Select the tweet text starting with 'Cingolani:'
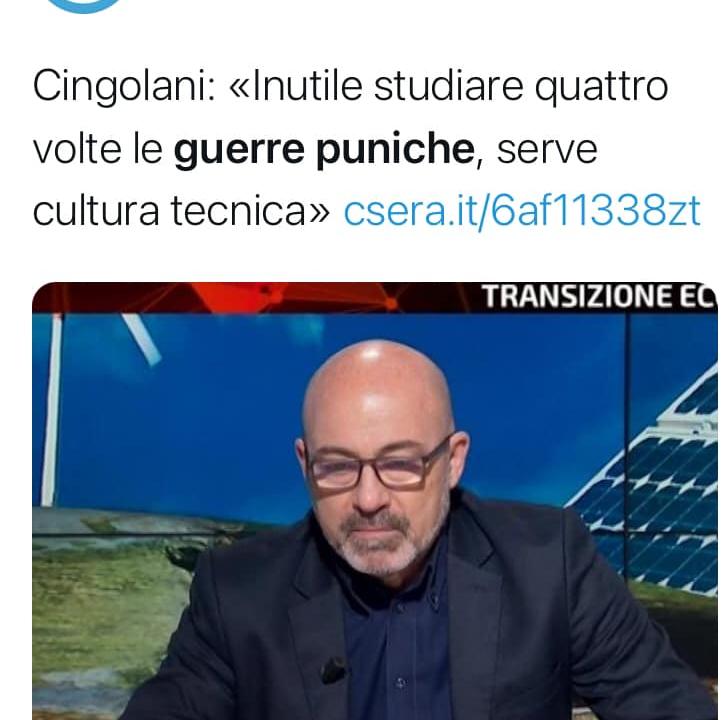726x720 pixels. 366,149
